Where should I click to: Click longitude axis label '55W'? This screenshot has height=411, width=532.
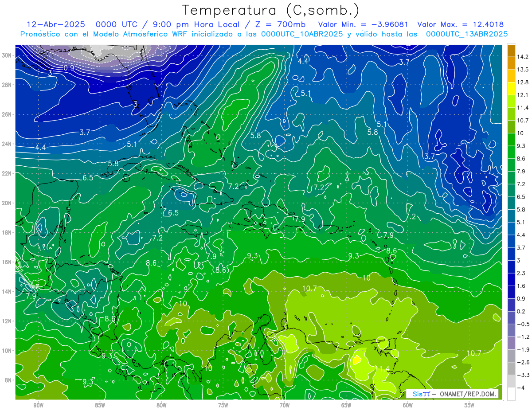(469, 405)
